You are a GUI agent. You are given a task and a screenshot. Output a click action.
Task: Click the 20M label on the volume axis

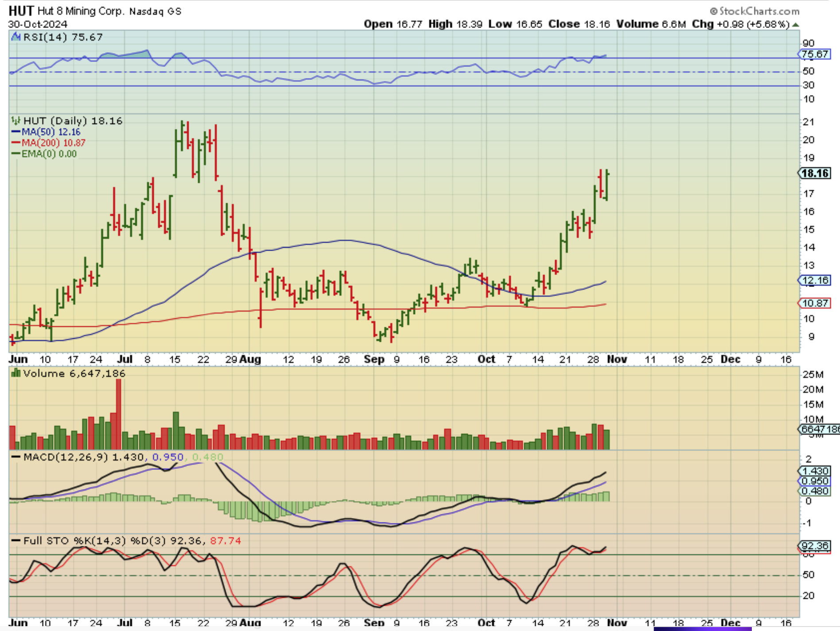[813, 390]
